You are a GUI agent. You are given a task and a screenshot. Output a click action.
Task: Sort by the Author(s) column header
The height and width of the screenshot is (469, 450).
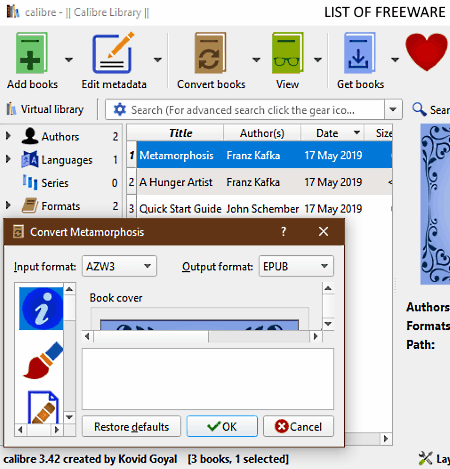tap(262, 133)
